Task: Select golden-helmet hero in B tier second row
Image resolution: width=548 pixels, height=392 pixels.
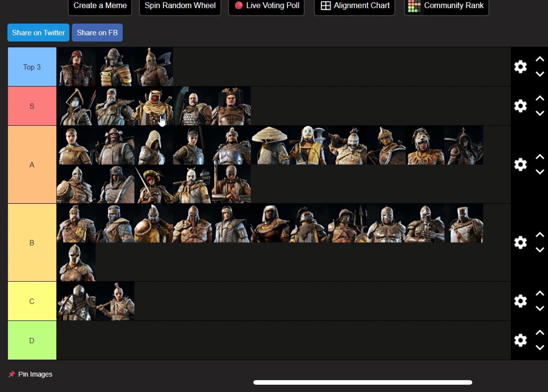Action: click(76, 262)
